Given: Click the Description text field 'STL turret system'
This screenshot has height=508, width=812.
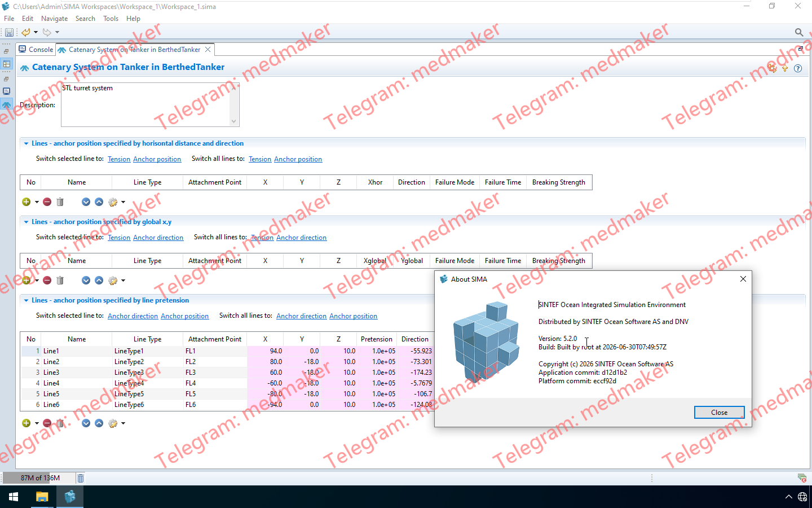Looking at the screenshot, I should [145, 104].
